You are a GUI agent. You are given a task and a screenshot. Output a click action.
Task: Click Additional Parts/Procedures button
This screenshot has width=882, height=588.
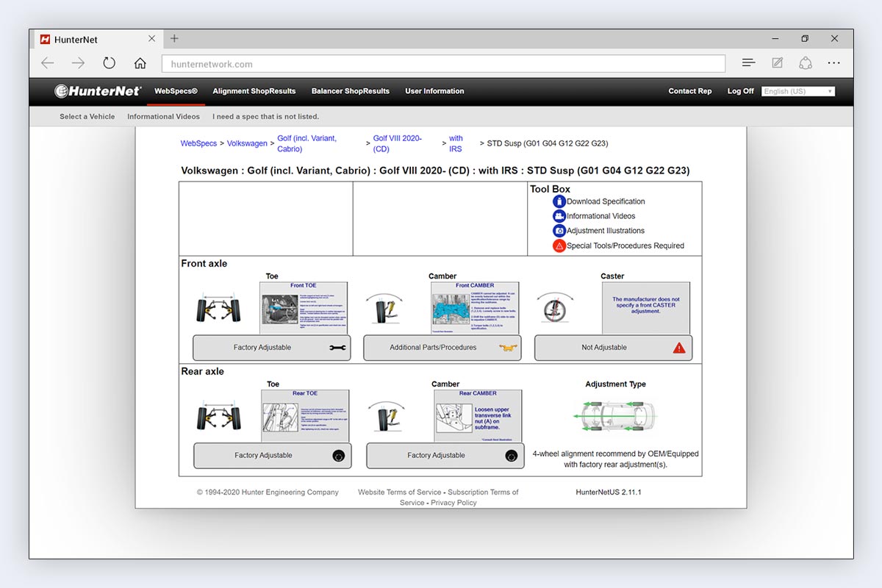click(442, 348)
